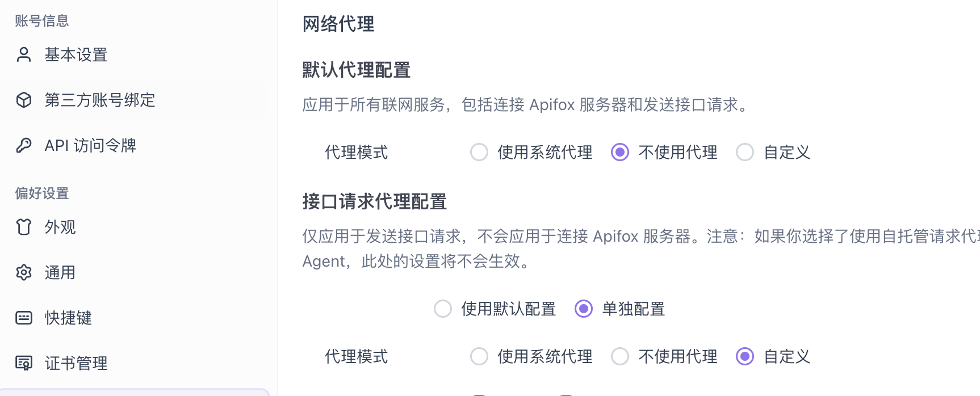
Task: Click the cube icon for 第三方账号绑定
Action: click(24, 100)
